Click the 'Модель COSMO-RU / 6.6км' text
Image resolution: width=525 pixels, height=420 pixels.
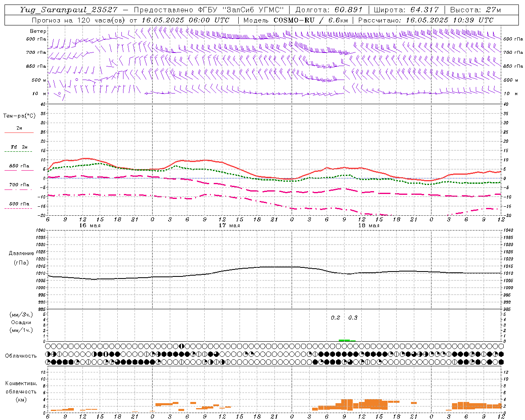point(295,20)
